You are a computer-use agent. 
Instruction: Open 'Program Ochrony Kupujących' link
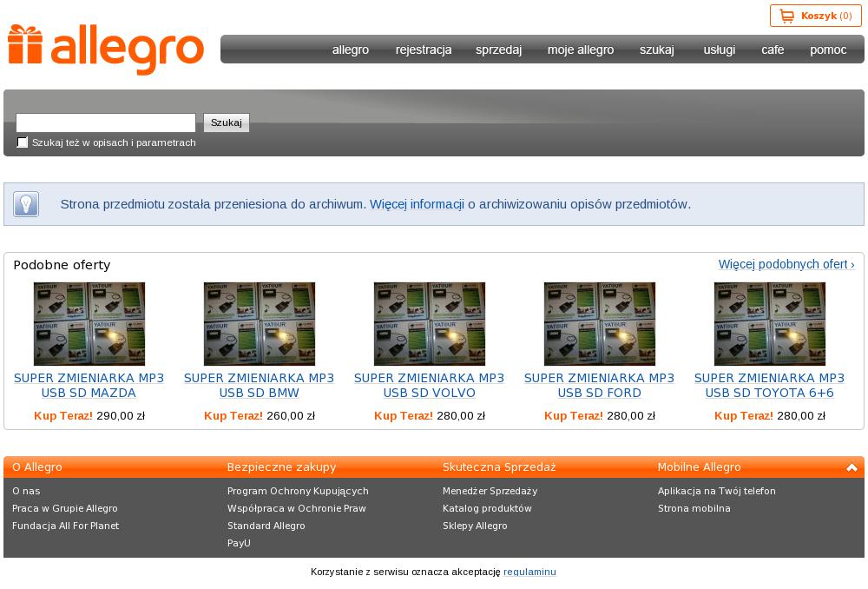(x=298, y=491)
